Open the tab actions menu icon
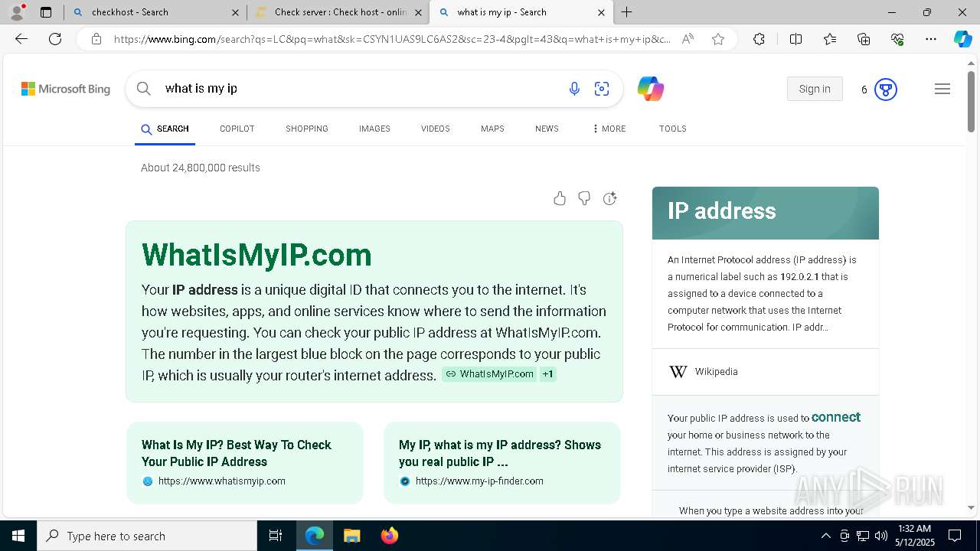The height and width of the screenshot is (551, 980). pyautogui.click(x=46, y=12)
